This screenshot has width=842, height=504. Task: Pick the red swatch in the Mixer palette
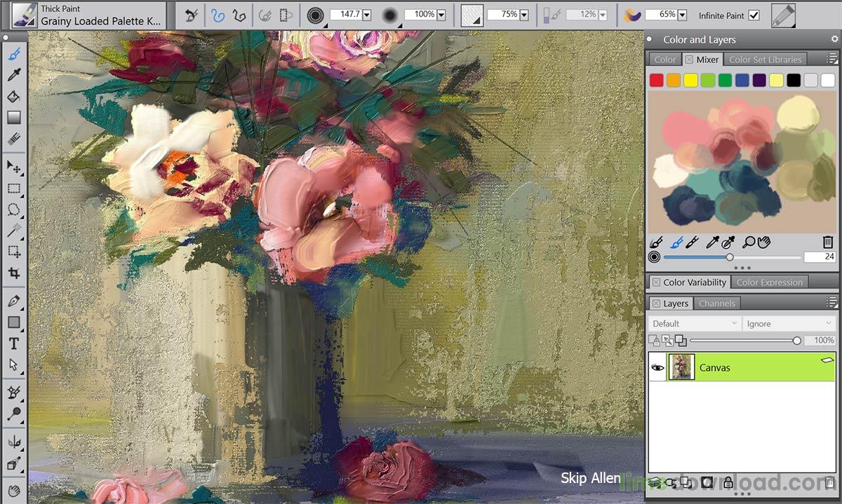point(656,79)
